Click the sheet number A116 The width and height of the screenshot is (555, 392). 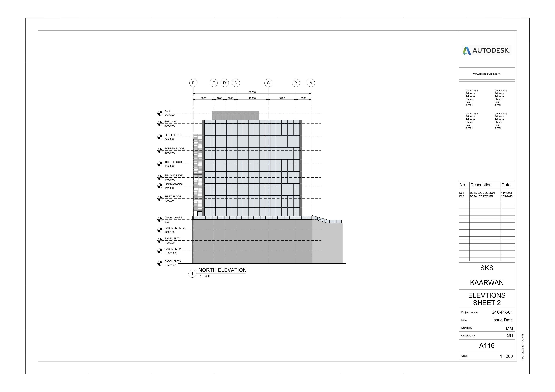click(x=487, y=346)
